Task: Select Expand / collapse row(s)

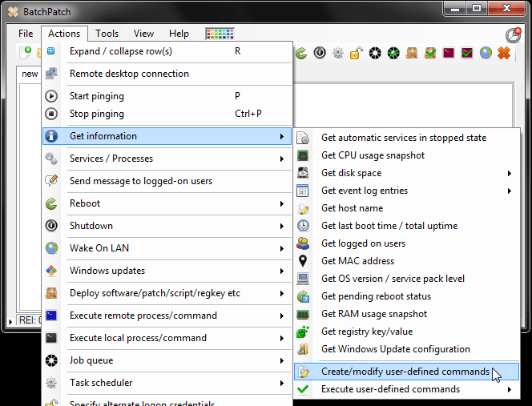Action: click(x=167, y=51)
